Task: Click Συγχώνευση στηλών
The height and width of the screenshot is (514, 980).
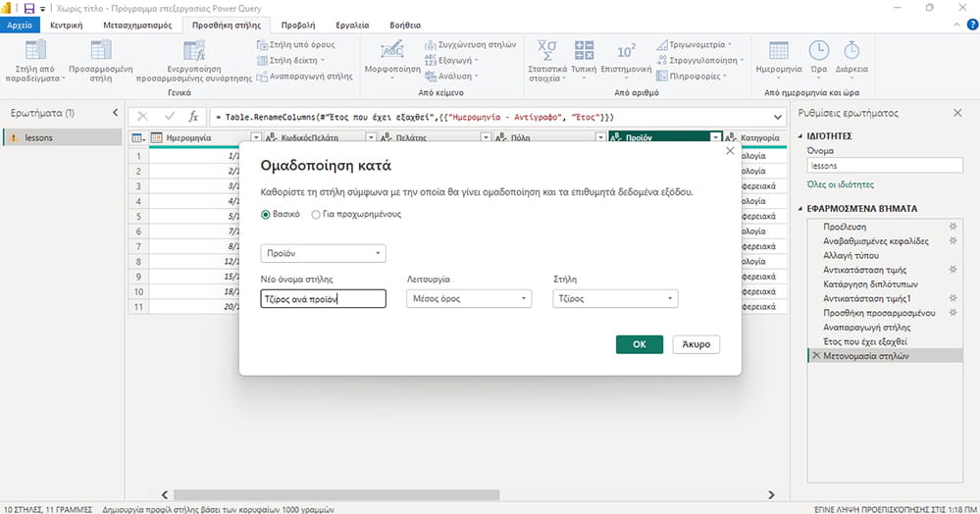Action: coord(471,44)
